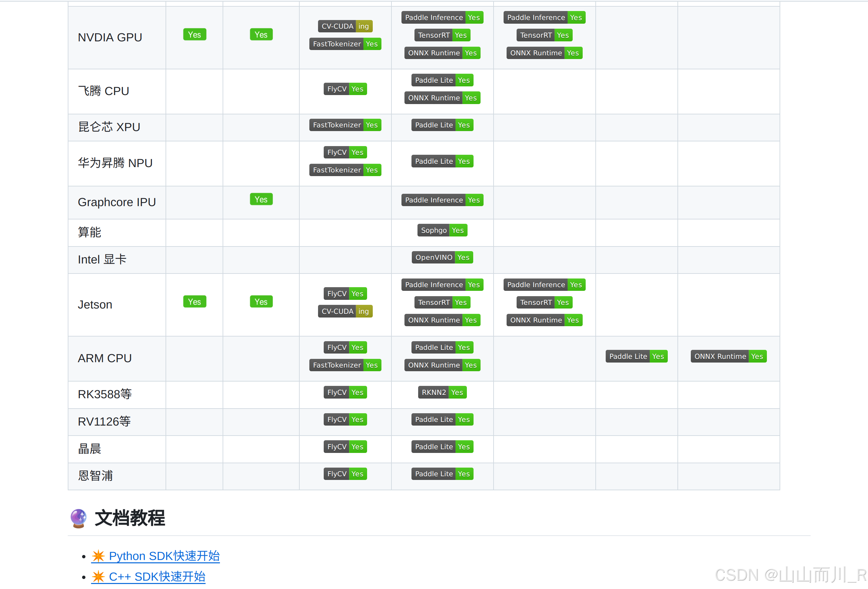868x589 pixels.
Task: Click the only Paddle Lite badge in ARM CPU row's sixth column
Action: click(x=636, y=357)
